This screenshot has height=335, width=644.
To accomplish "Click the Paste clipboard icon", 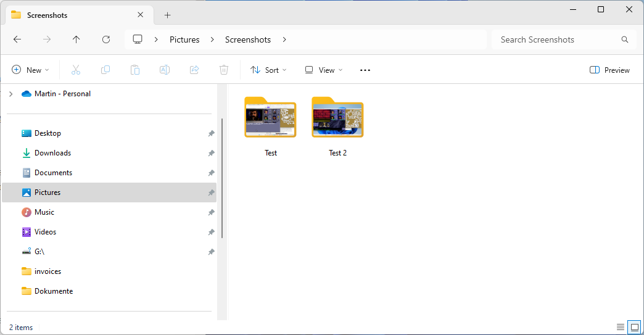I will point(135,70).
